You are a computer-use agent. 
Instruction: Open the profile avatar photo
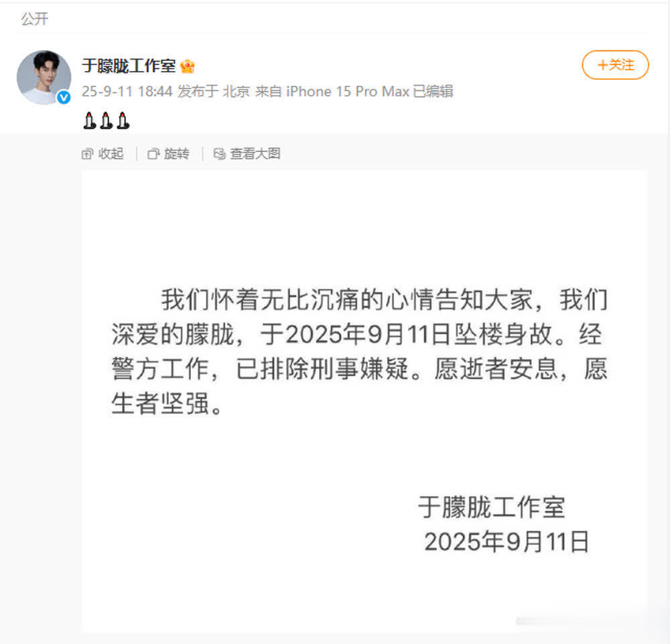[44, 77]
